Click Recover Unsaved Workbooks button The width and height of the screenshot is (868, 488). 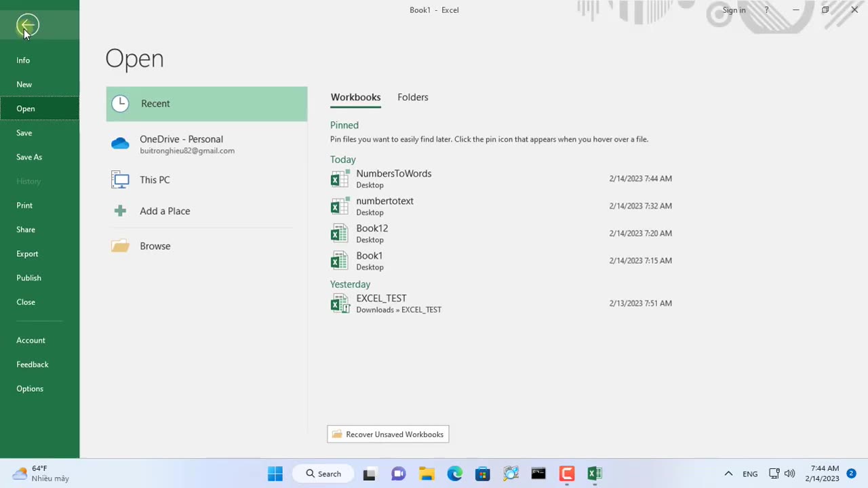tap(388, 434)
